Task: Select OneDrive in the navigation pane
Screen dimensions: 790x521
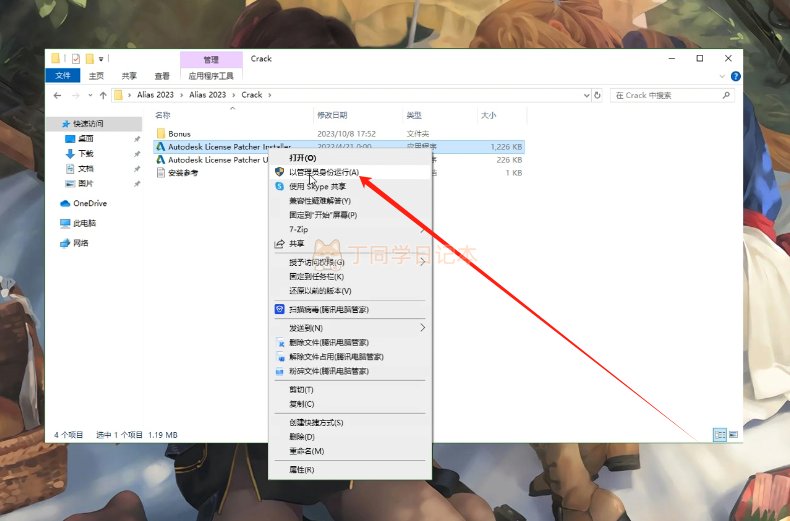Action: click(x=90, y=203)
